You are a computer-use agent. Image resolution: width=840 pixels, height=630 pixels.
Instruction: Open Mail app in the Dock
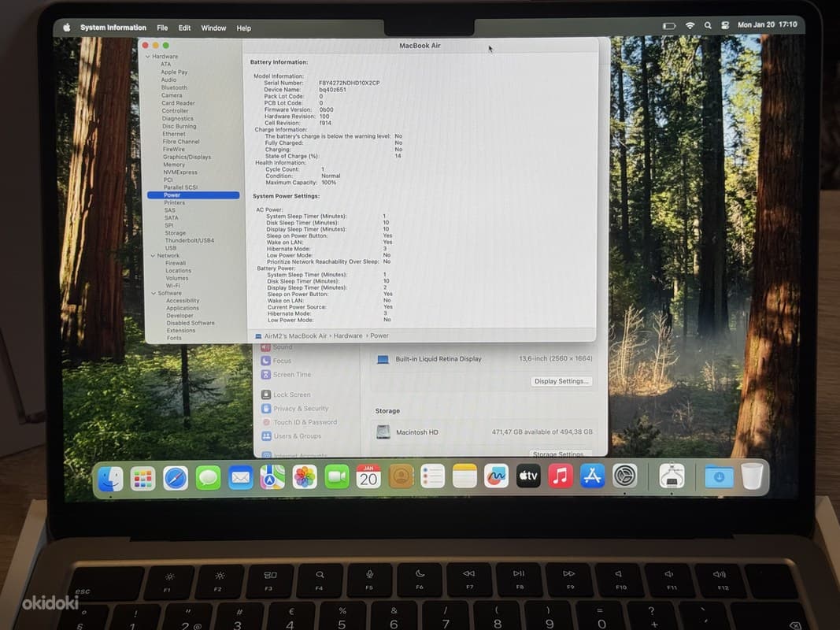(x=241, y=477)
